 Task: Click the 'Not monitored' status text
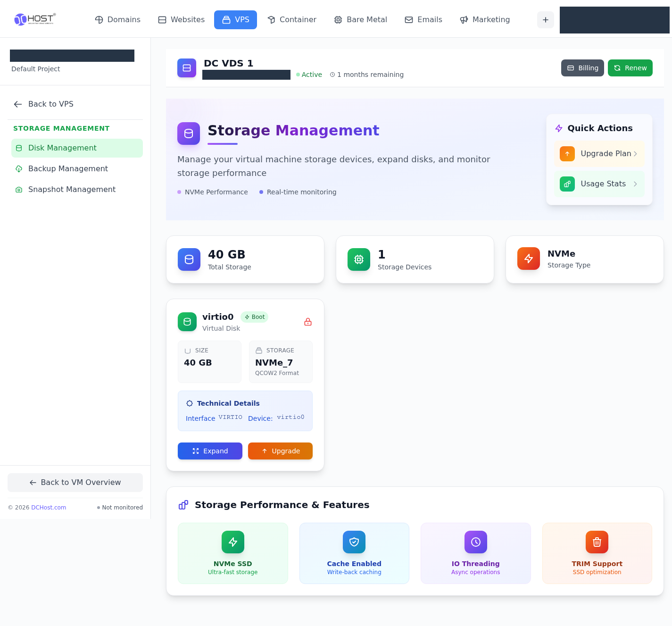tap(122, 508)
